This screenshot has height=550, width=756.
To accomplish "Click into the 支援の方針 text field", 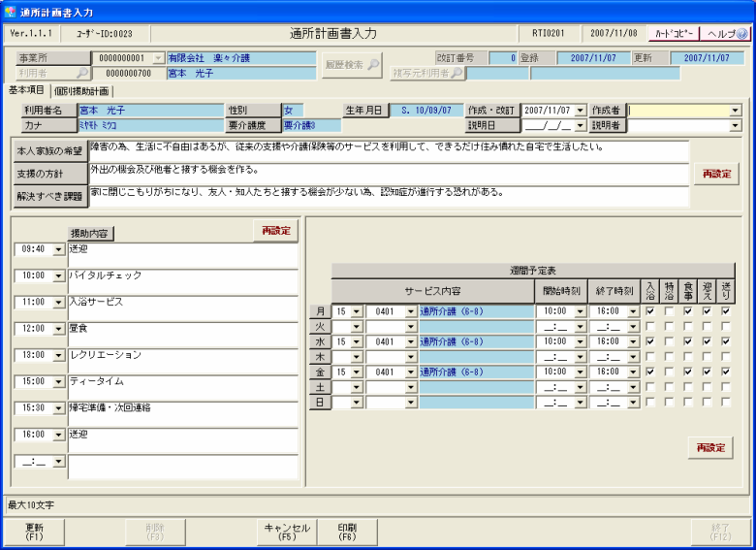I will pyautogui.click(x=389, y=174).
